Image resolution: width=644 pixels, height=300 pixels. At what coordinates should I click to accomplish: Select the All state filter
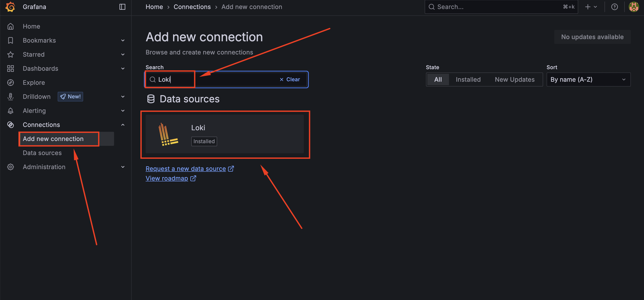(x=438, y=80)
